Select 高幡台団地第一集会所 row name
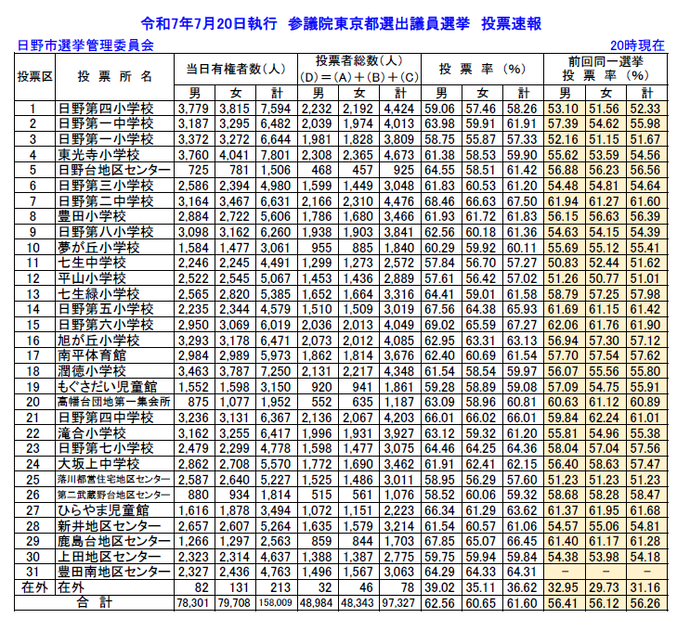Screen dimensions: 690x631 pyautogui.click(x=114, y=402)
